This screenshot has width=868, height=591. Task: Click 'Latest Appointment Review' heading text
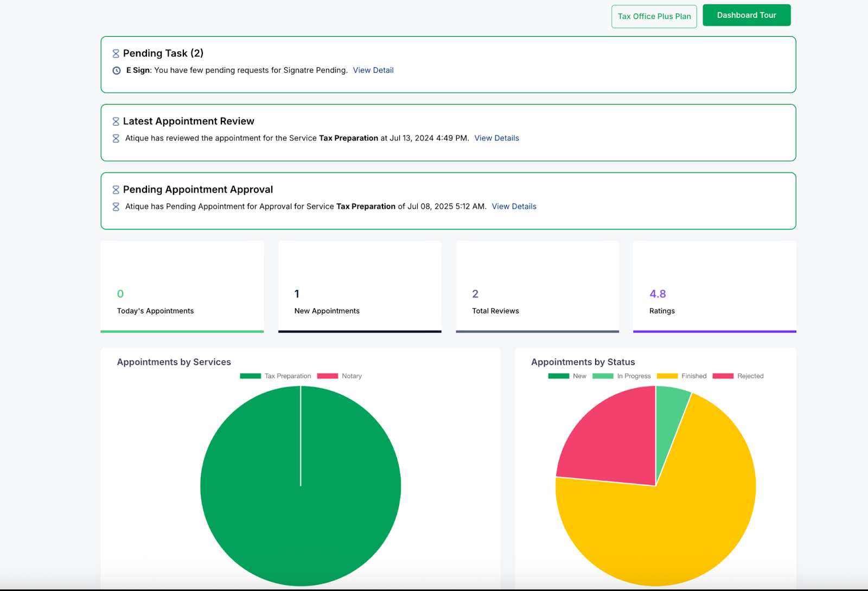(x=189, y=121)
